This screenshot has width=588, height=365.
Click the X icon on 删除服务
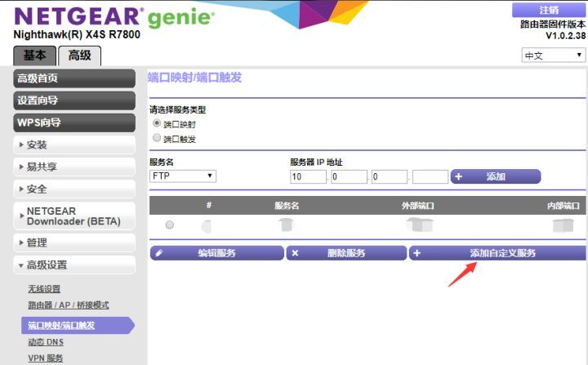coord(295,253)
